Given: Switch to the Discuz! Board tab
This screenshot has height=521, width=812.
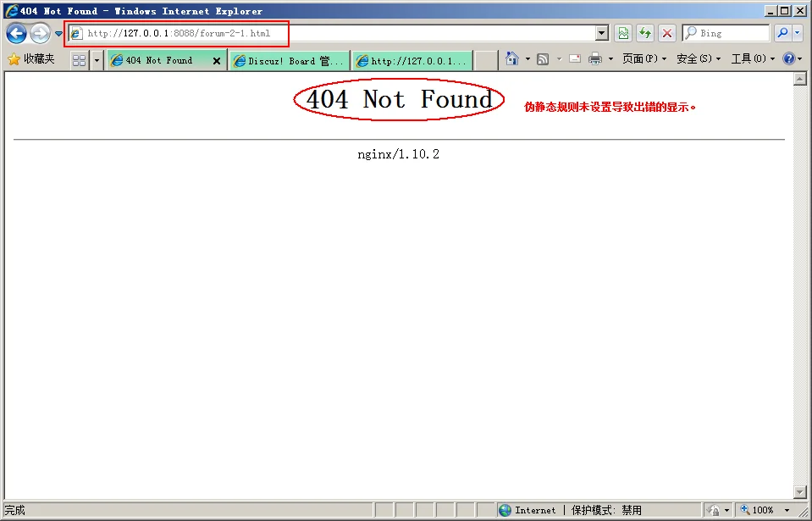Looking at the screenshot, I should click(x=290, y=61).
